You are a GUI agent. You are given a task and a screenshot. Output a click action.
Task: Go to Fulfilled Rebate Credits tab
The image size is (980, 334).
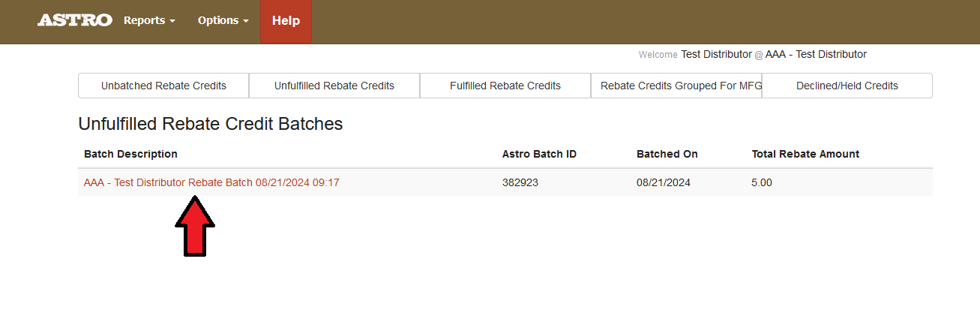pyautogui.click(x=505, y=86)
